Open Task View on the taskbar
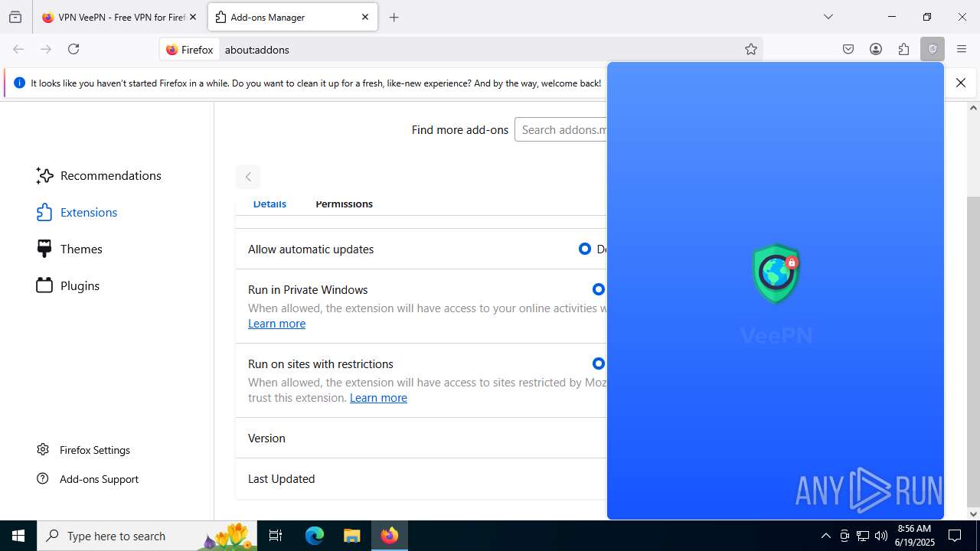This screenshot has width=980, height=551. tap(276, 536)
